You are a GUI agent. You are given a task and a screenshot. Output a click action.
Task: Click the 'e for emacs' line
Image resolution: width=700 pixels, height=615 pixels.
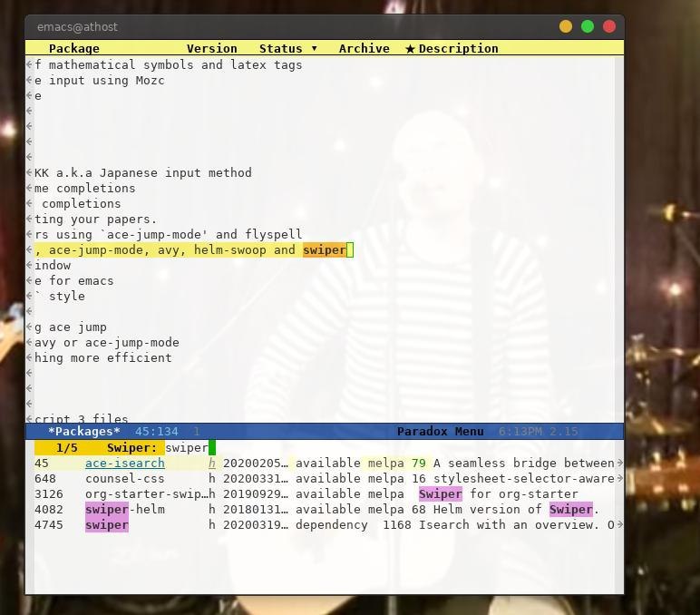tap(73, 281)
